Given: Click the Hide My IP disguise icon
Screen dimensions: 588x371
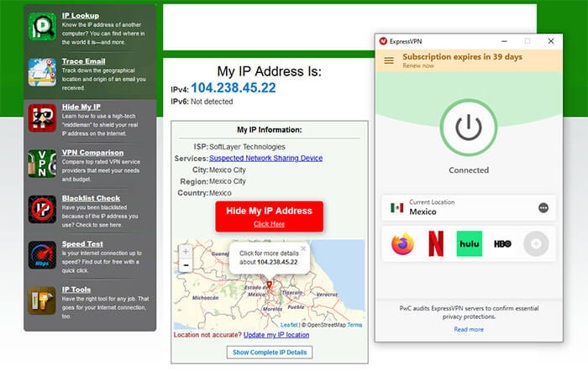Looking at the screenshot, I should [42, 118].
